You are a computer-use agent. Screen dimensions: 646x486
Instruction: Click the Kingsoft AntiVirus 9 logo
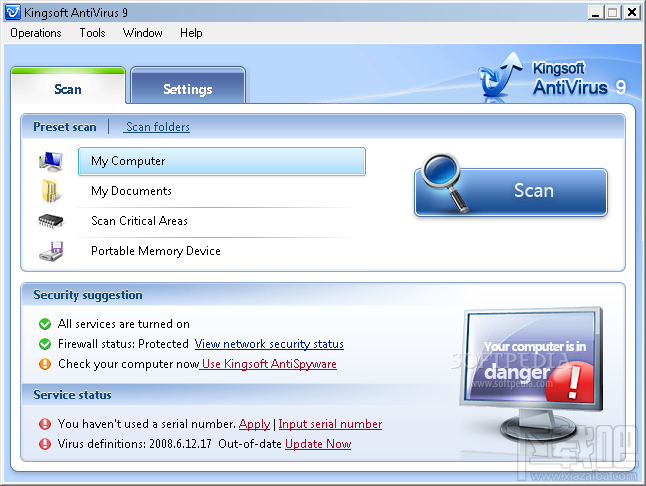552,77
